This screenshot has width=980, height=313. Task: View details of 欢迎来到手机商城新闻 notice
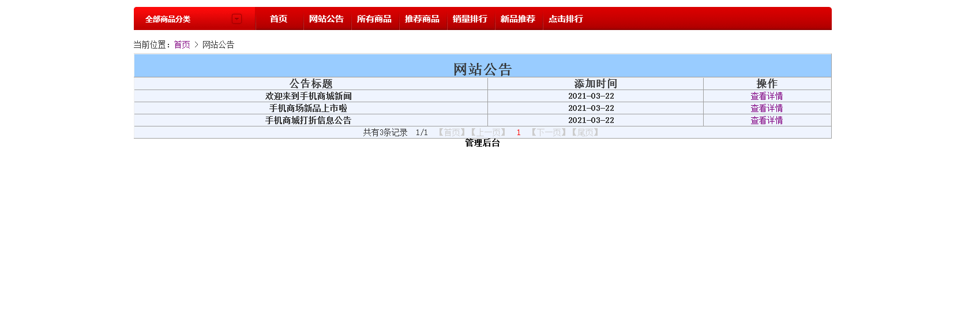767,96
